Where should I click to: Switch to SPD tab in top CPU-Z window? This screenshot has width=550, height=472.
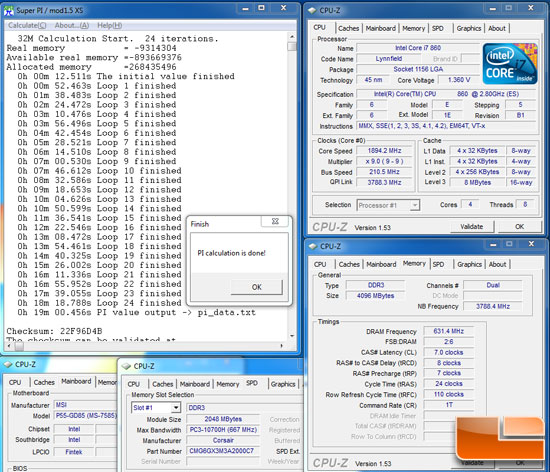[438, 28]
